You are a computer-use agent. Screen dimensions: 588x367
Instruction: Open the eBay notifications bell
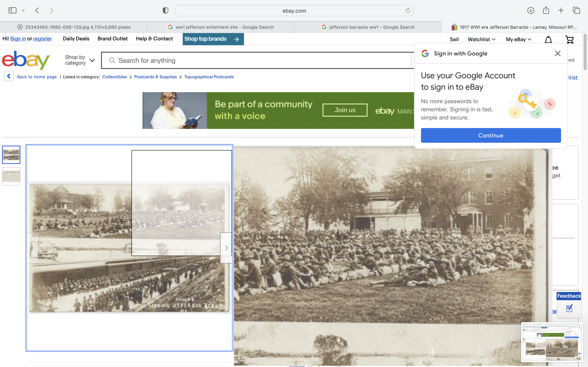coord(548,39)
